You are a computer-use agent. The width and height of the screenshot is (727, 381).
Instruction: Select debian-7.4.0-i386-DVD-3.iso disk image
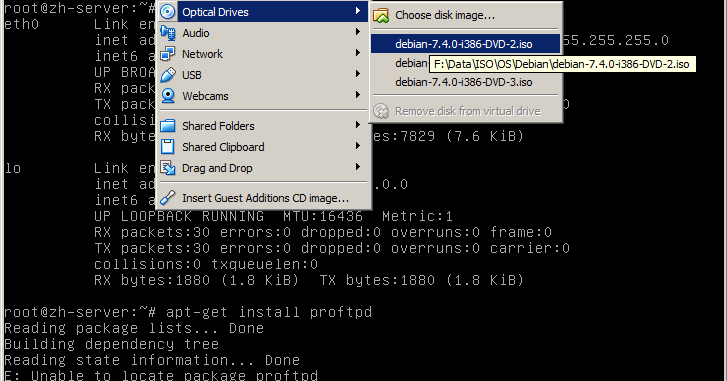click(x=466, y=82)
